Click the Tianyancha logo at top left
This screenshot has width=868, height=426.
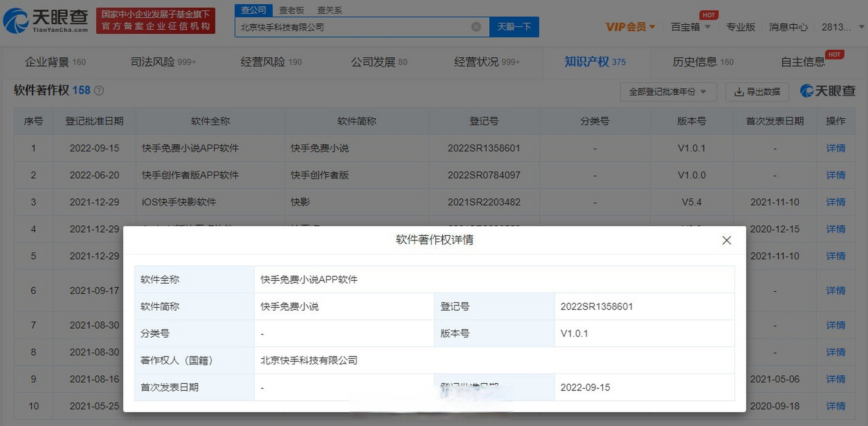[46, 21]
